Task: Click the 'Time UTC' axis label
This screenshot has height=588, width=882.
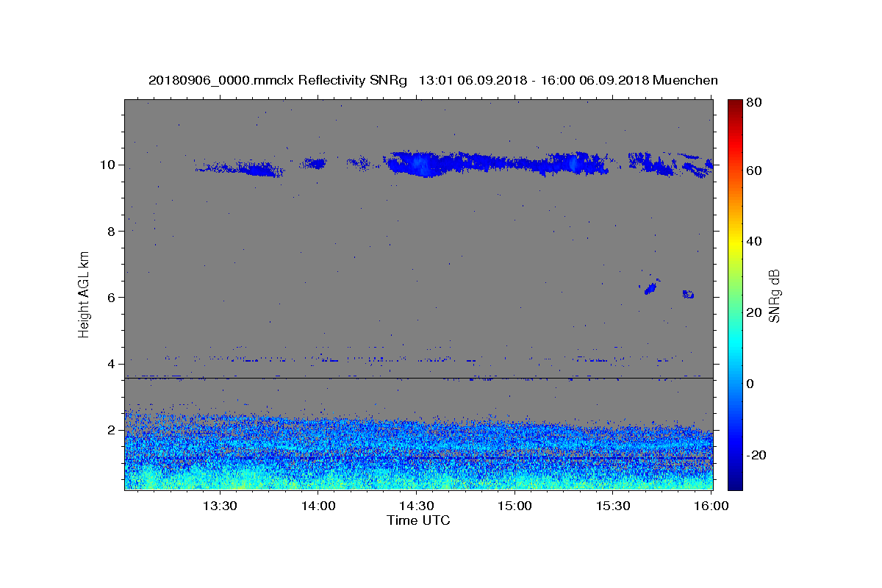Action: tap(418, 520)
